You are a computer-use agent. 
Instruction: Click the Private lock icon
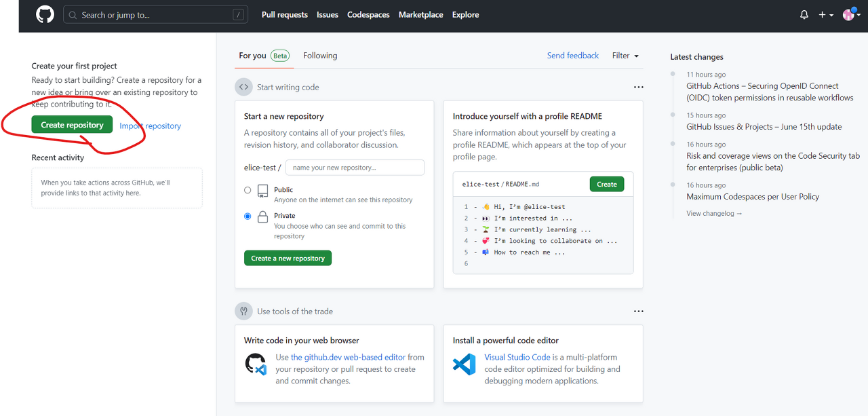click(263, 218)
